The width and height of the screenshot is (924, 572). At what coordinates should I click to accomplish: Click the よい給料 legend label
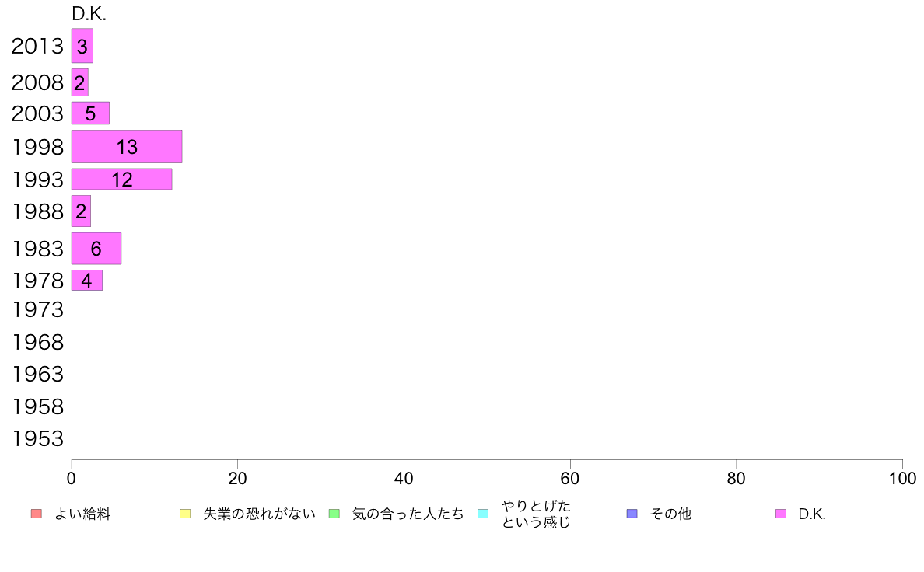82,514
